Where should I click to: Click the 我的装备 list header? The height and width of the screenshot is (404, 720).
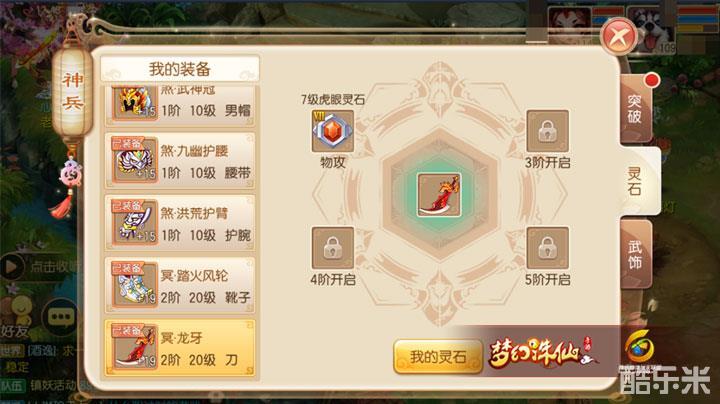click(x=180, y=69)
